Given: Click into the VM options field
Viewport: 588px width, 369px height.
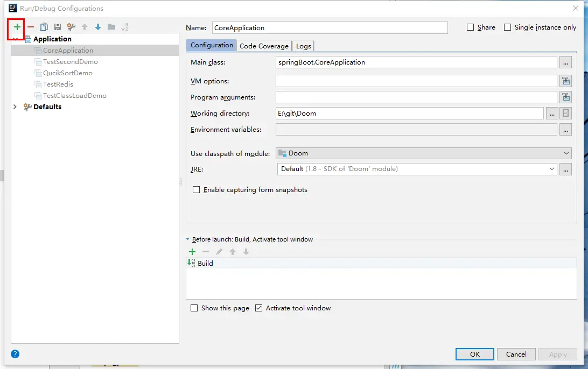Looking at the screenshot, I should pos(416,81).
